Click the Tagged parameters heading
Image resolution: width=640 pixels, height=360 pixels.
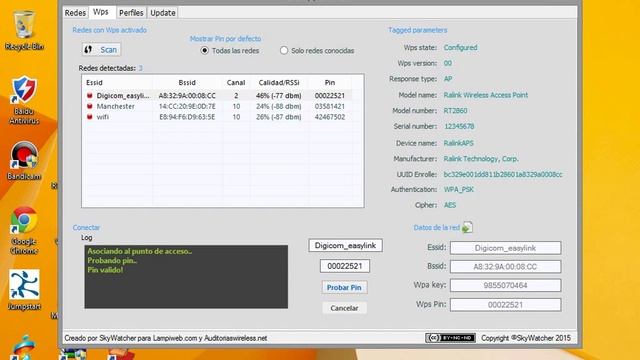[x=418, y=30]
